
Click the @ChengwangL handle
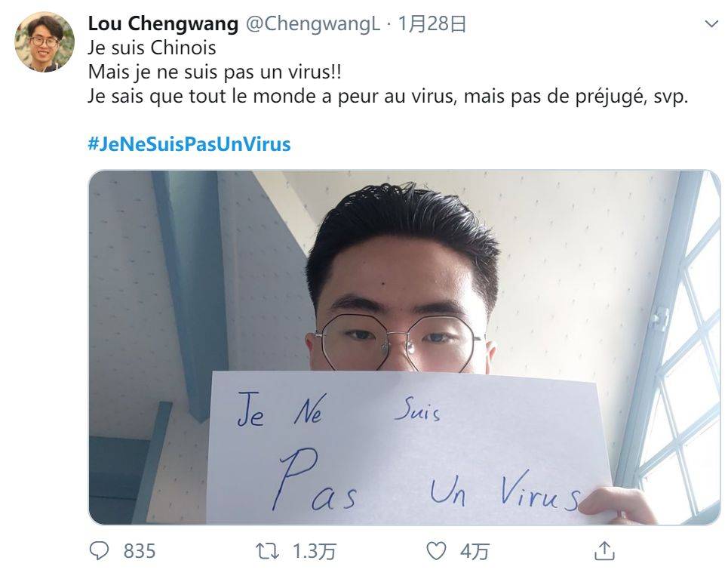pyautogui.click(x=313, y=23)
